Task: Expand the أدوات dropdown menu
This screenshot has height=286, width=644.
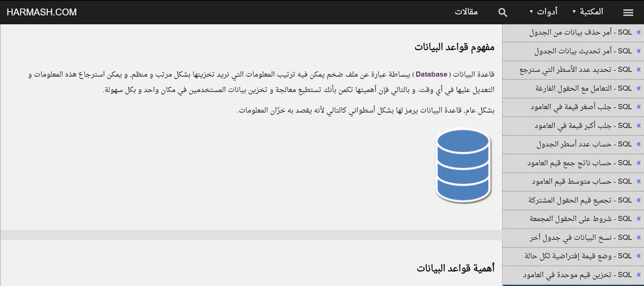Action: (543, 12)
